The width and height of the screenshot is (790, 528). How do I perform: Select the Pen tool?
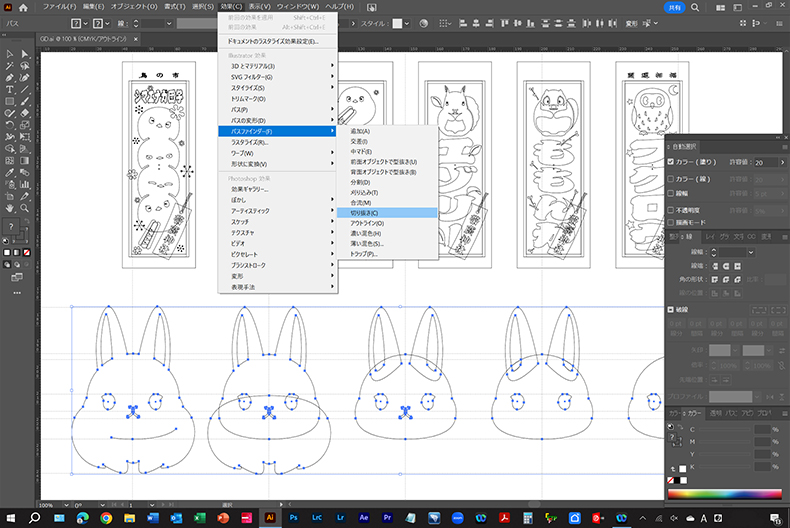point(10,78)
